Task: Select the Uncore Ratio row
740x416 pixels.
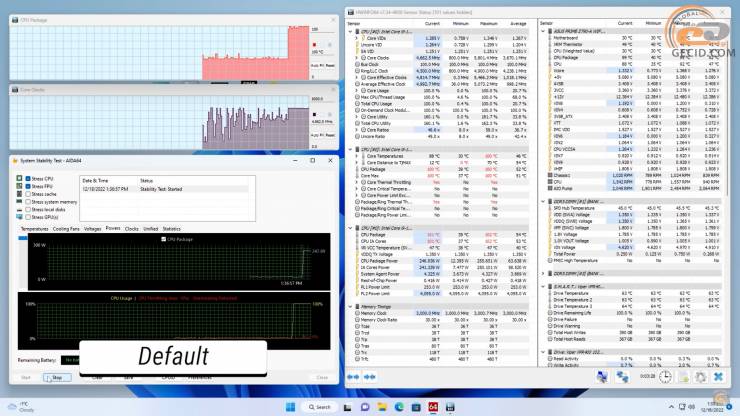Action: point(442,136)
